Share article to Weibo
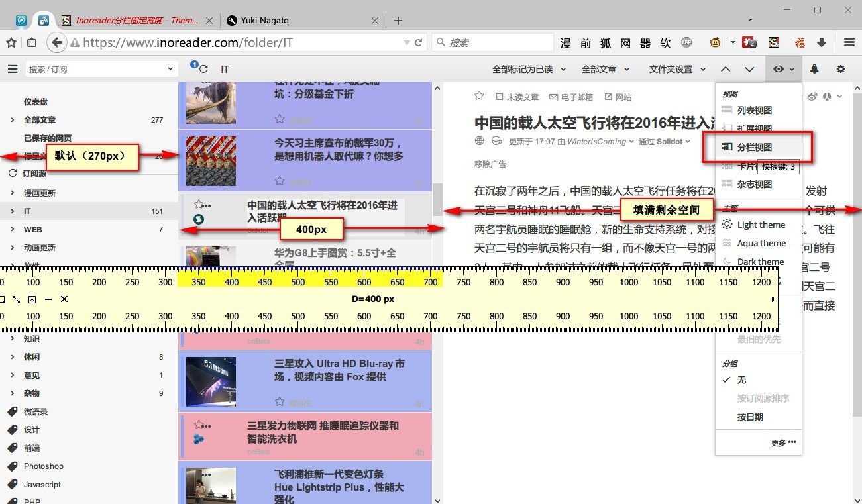The height and width of the screenshot is (504, 862). tap(813, 97)
